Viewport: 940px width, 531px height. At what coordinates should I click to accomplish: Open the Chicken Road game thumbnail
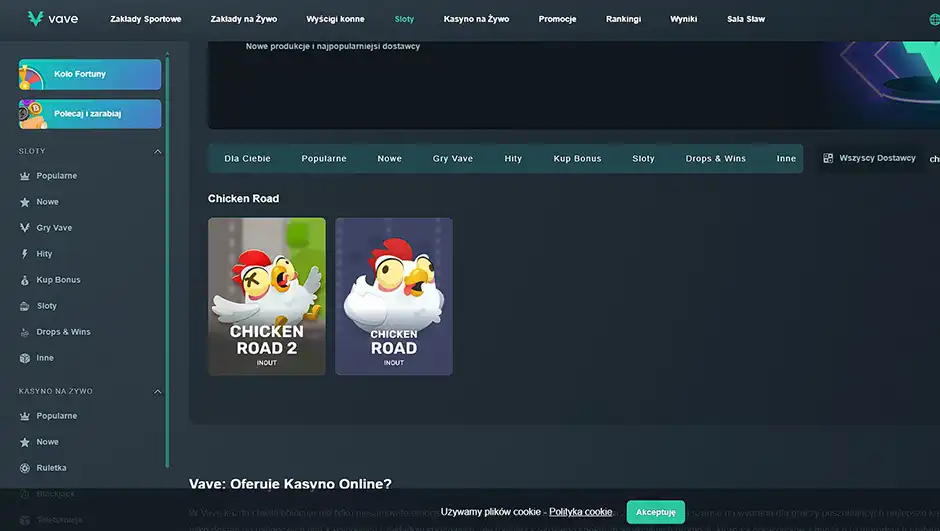click(394, 297)
